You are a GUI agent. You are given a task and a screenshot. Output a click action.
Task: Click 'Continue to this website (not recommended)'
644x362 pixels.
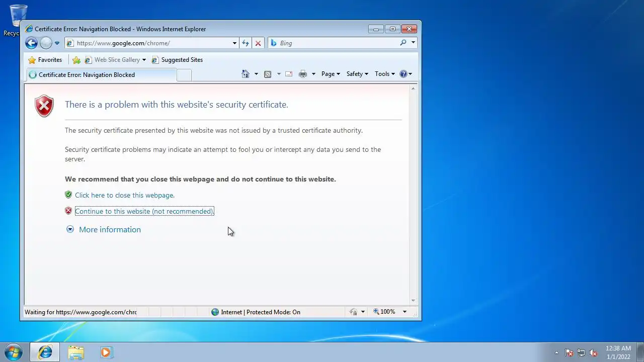(x=144, y=211)
